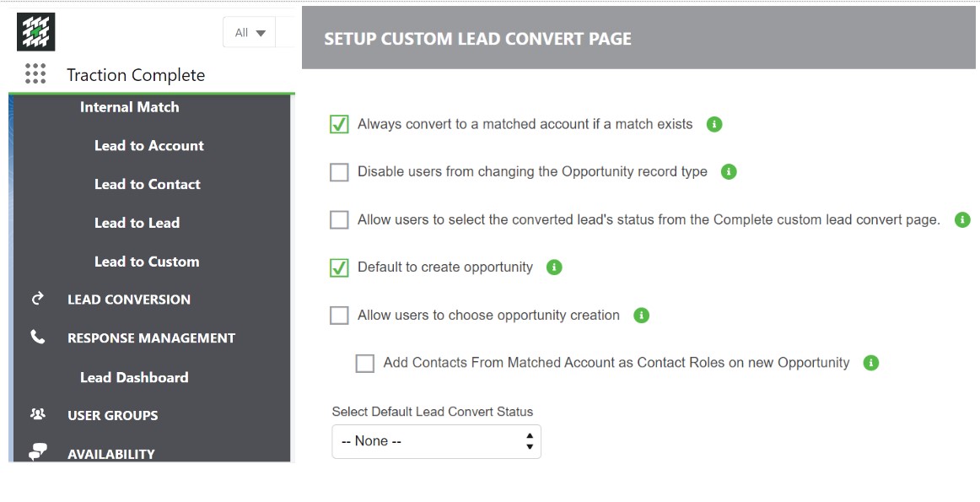Go to RESPONSE MANAGEMENT section
The image size is (980, 502).
point(151,338)
